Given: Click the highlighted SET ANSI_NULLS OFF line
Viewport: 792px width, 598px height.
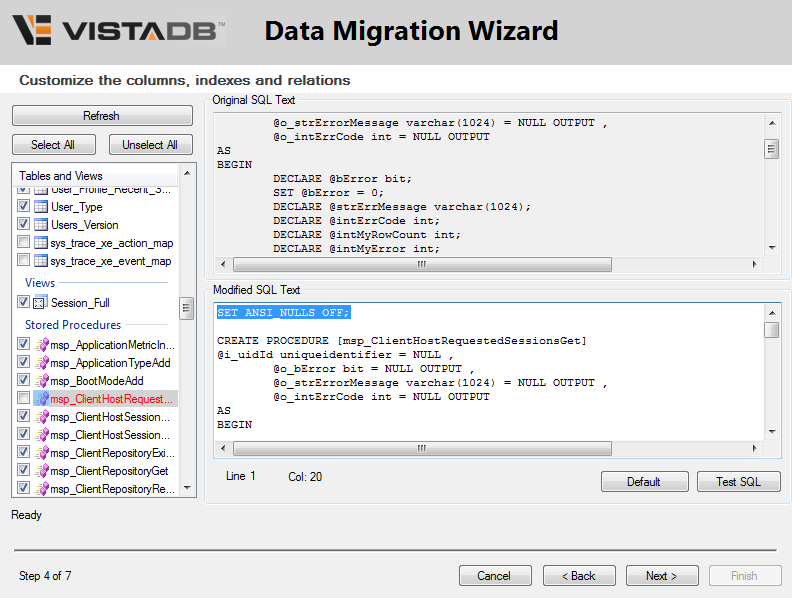Looking at the screenshot, I should tap(283, 313).
